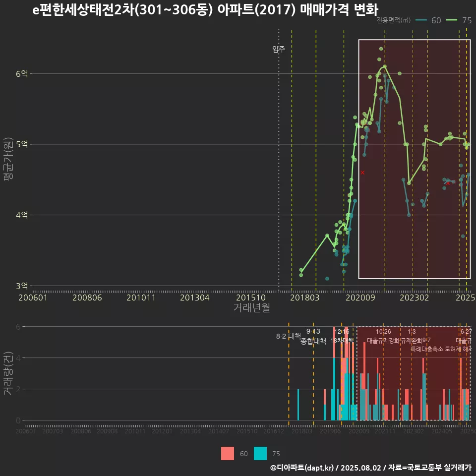Click the 5억 label on price axis
Image resolution: width=476 pixels, height=476 pixels.
click(x=22, y=144)
